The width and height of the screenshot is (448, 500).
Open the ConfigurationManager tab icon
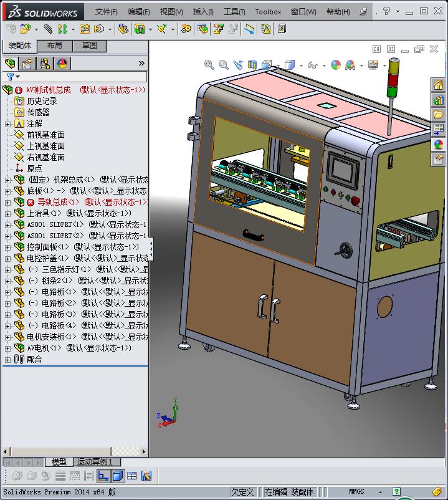tap(45, 64)
